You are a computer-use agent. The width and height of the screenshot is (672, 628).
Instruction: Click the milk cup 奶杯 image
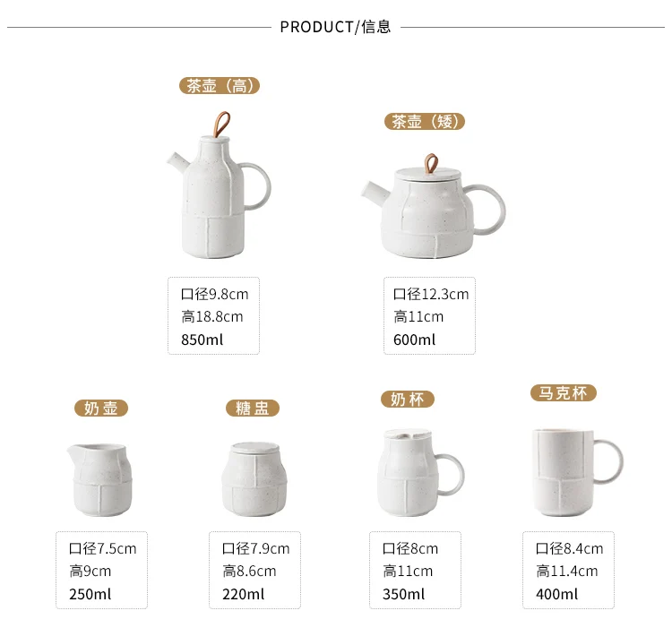tap(421, 472)
